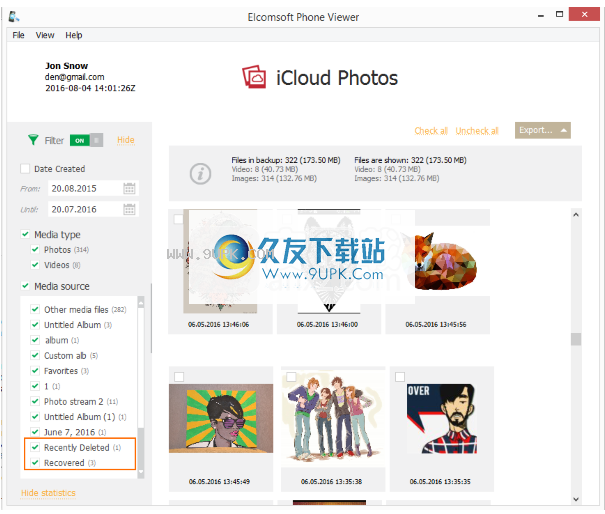Click the Hide filter link

click(126, 140)
